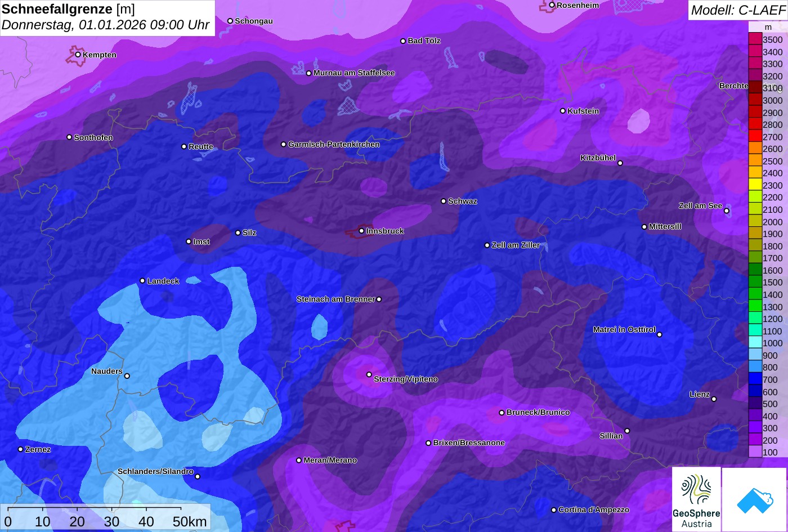The height and width of the screenshot is (532, 788).
Task: Click the Mittersill label
Action: 665,227
